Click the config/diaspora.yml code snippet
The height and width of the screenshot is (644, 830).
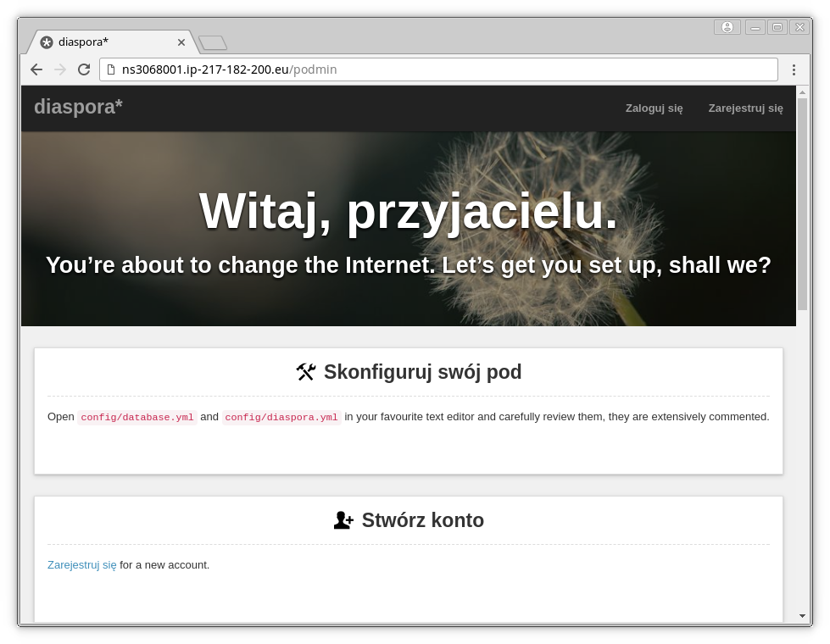pyautogui.click(x=281, y=417)
